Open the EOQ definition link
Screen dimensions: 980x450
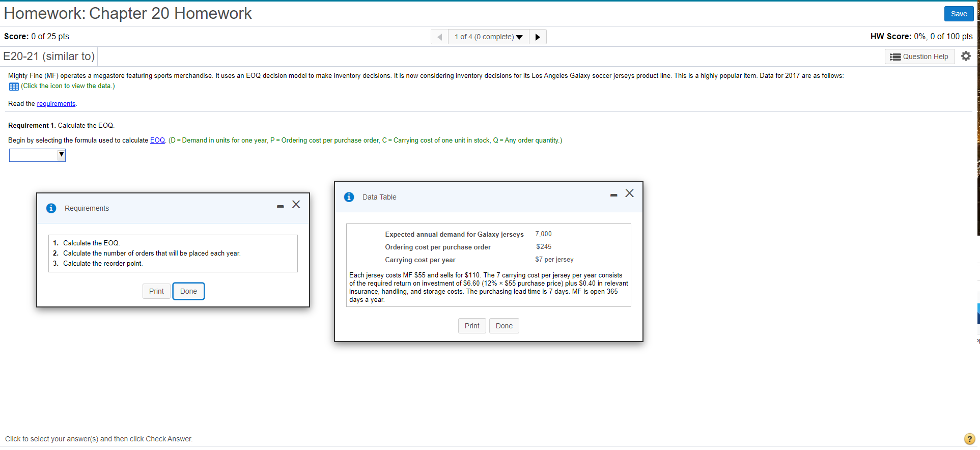157,140
